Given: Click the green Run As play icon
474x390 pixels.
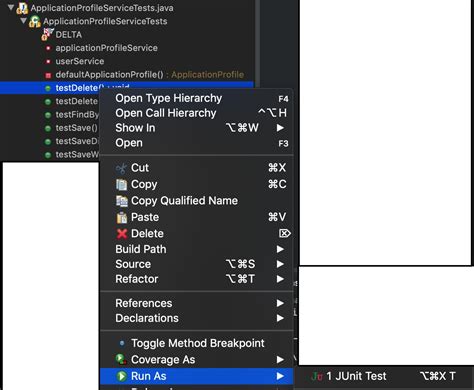Looking at the screenshot, I should point(121,376).
